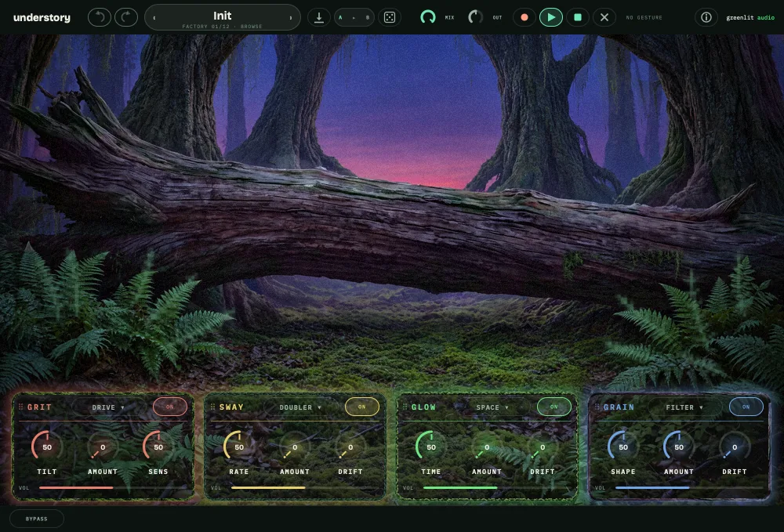Open the info icon
The image size is (784, 532).
(706, 17)
